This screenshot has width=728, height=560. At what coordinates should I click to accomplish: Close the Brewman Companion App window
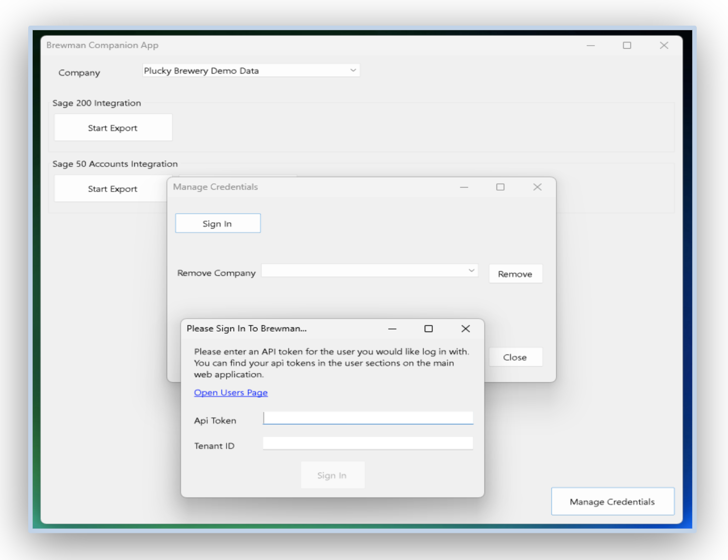(664, 45)
